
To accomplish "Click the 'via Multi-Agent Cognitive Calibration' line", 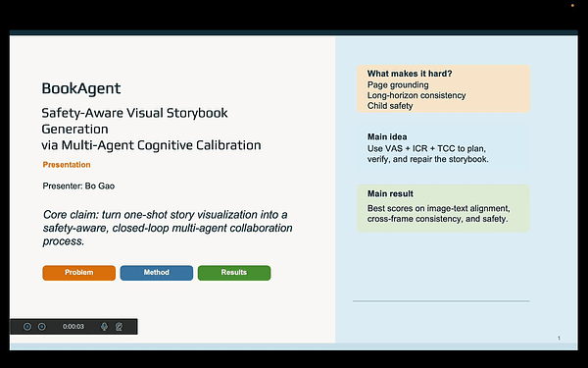I will [151, 145].
